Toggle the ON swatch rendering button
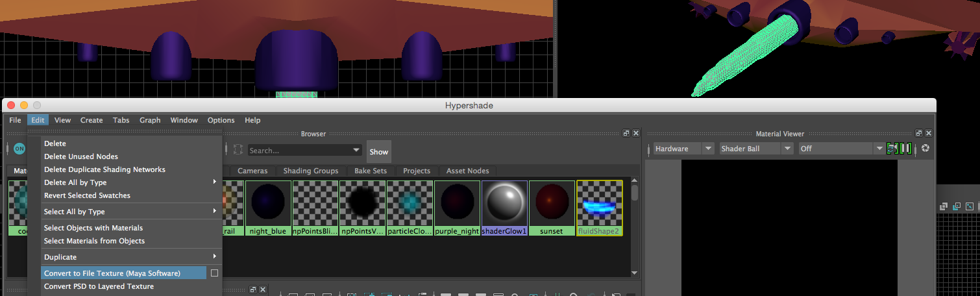The height and width of the screenshot is (296, 980). [x=19, y=149]
